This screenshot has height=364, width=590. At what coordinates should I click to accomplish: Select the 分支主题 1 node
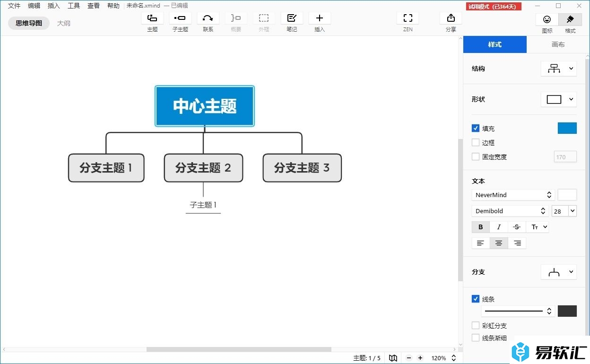[x=106, y=168]
